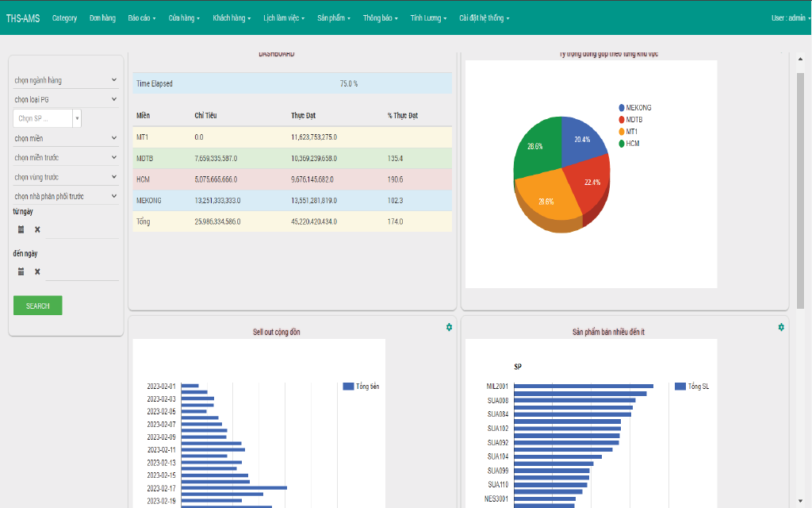The width and height of the screenshot is (812, 508).
Task: Clear the từ ngày date value
Action: click(x=37, y=230)
